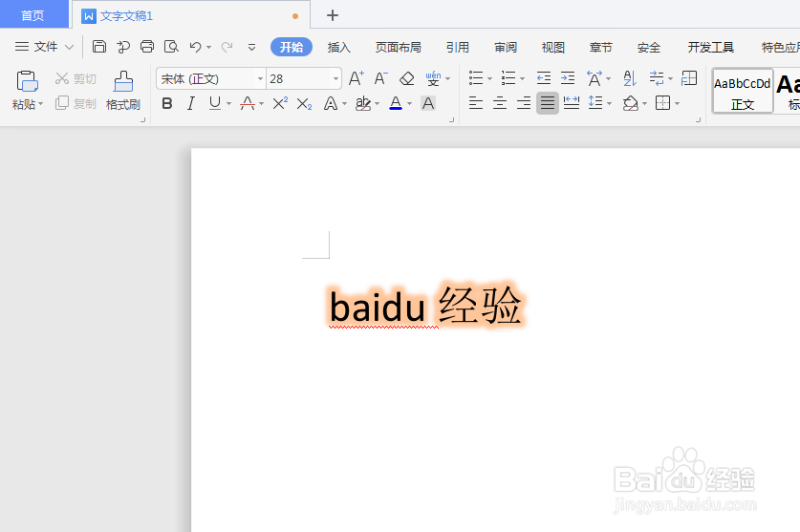This screenshot has height=532, width=800.
Task: Click the Clear Formatting eraser icon
Action: coord(406,78)
